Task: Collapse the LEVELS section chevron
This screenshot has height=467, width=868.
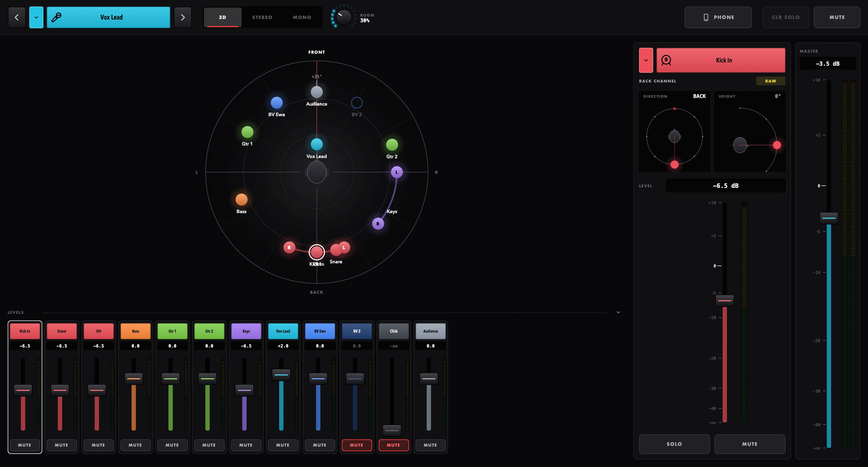Action: [x=618, y=312]
